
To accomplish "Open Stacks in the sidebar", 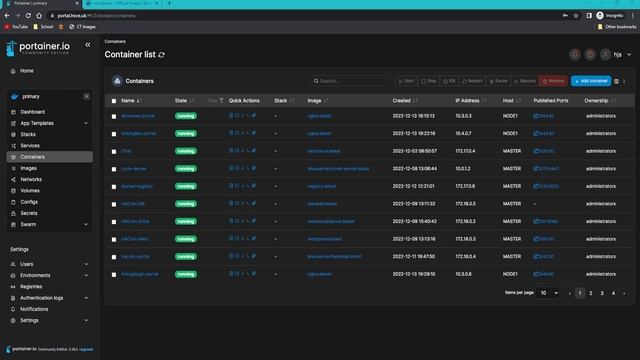I will [28, 134].
